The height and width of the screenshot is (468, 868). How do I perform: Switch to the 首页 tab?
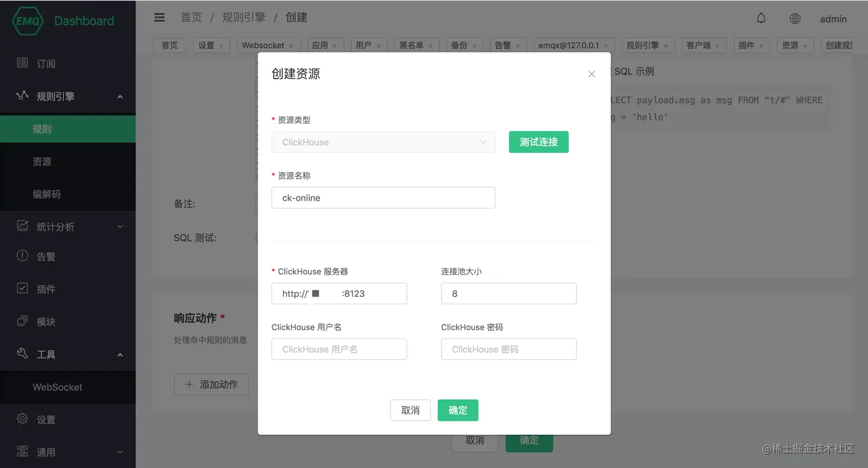coord(169,45)
